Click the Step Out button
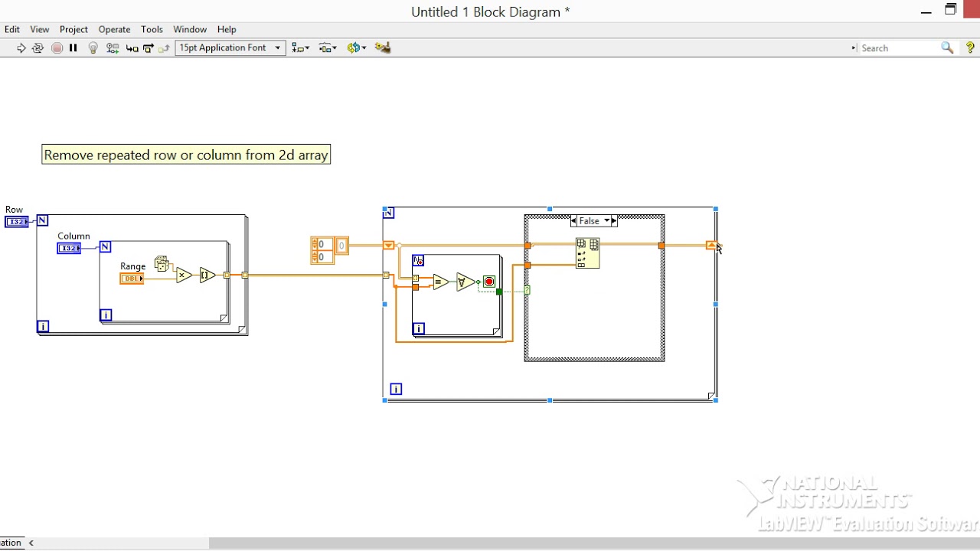Image resolution: width=980 pixels, height=551 pixels. point(164,47)
